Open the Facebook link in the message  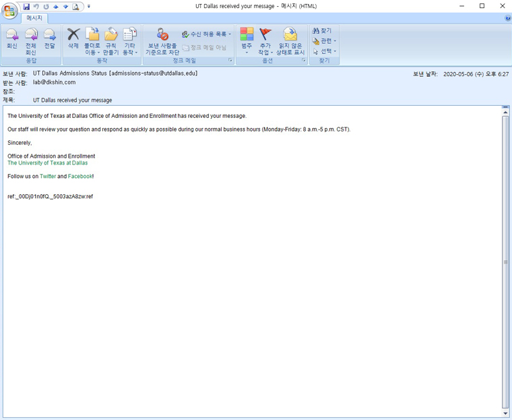pos(80,176)
